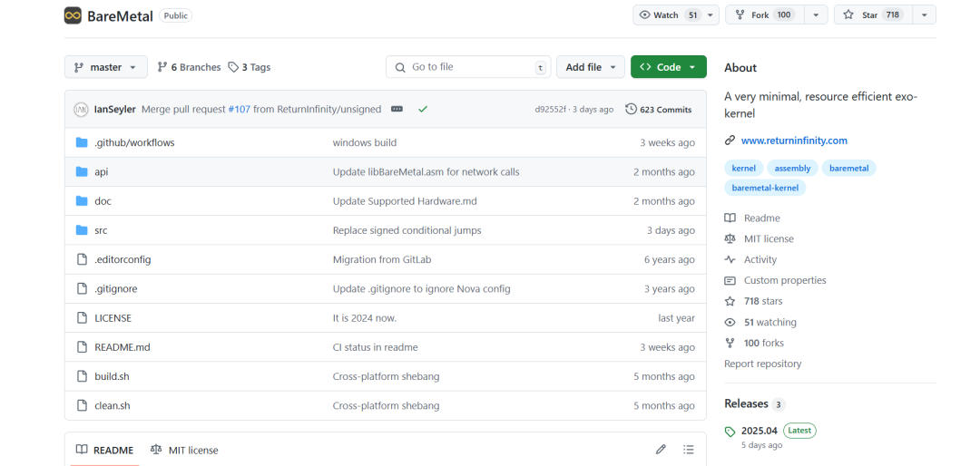Click the BareMetal repository avatar icon

(x=73, y=15)
